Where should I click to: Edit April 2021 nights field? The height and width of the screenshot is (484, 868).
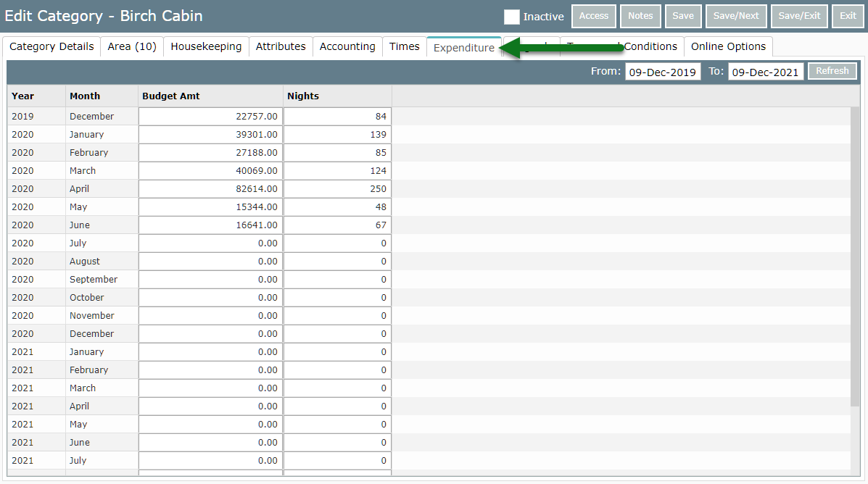(337, 406)
